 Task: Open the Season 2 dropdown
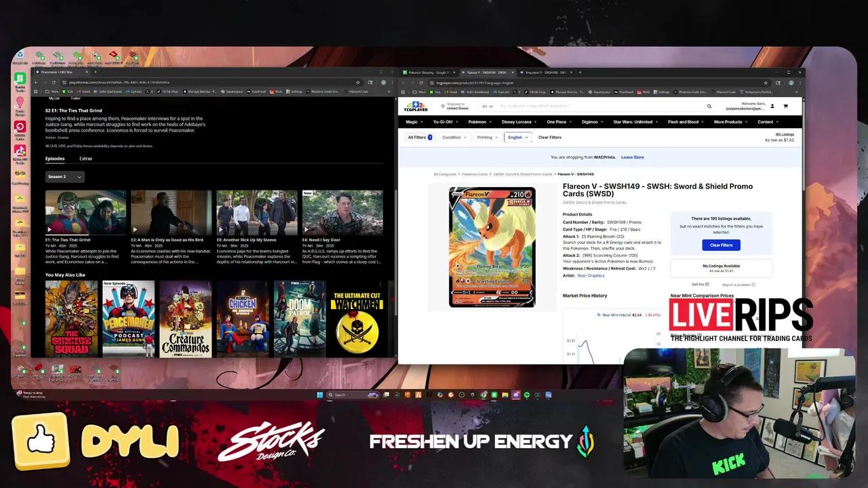coord(64,177)
